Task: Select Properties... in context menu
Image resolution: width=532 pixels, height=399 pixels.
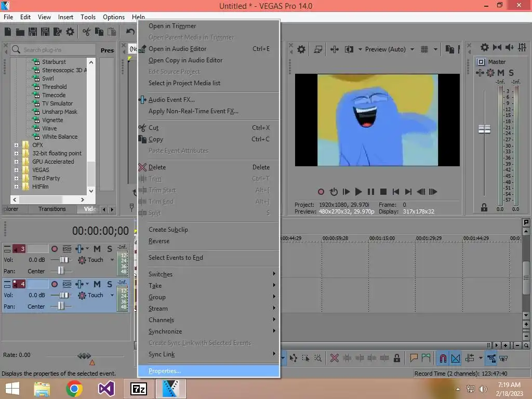Action: coord(209,371)
